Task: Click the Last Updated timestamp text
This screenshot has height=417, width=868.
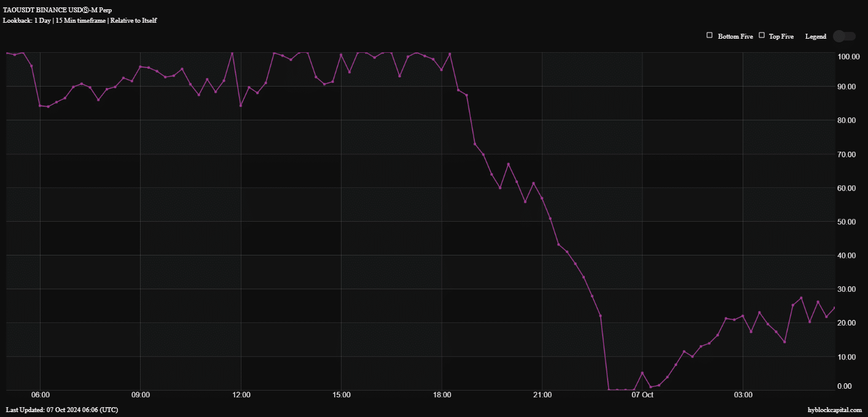Action: tap(62, 410)
